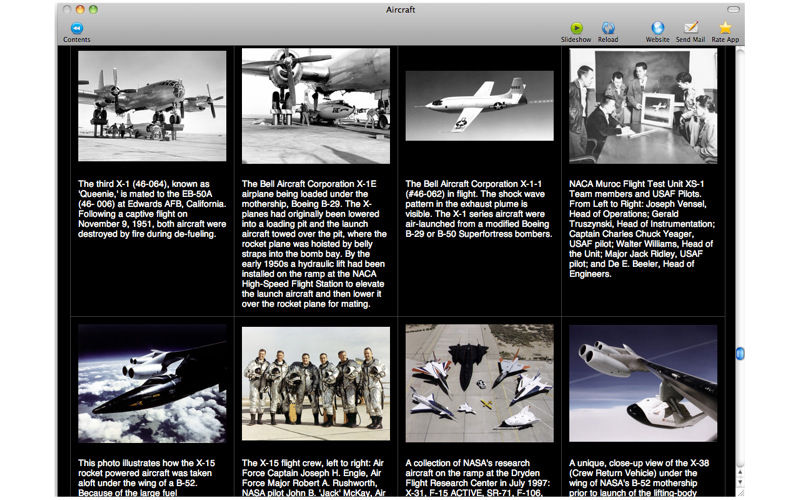The image size is (800, 500).
Task: Open the X-15 flight crew group photo
Action: click(x=316, y=384)
